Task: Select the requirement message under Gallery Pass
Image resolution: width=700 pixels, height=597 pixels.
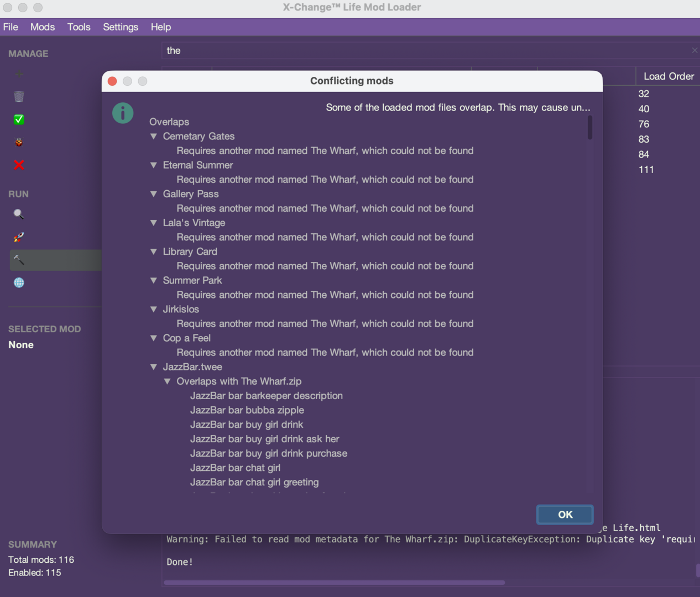Action: 325,208
